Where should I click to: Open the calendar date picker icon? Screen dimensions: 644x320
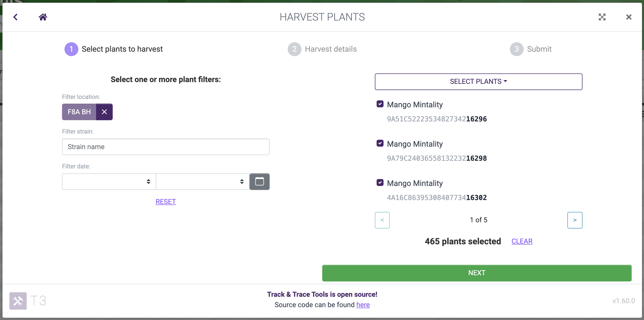(x=259, y=182)
